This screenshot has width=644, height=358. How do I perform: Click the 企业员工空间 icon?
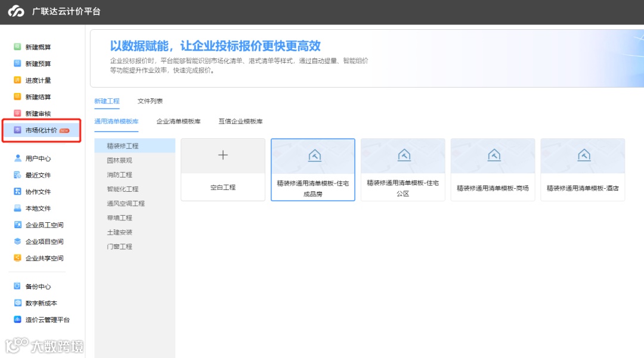pyautogui.click(x=17, y=225)
